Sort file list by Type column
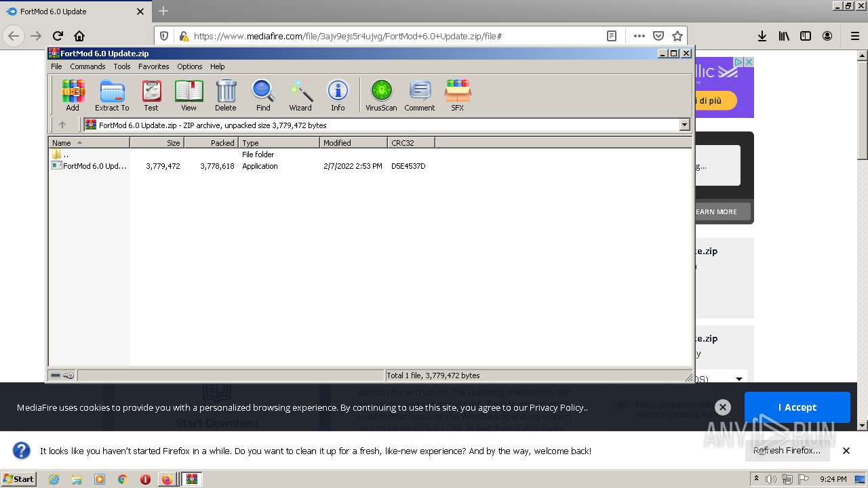868x488 pixels. click(279, 142)
